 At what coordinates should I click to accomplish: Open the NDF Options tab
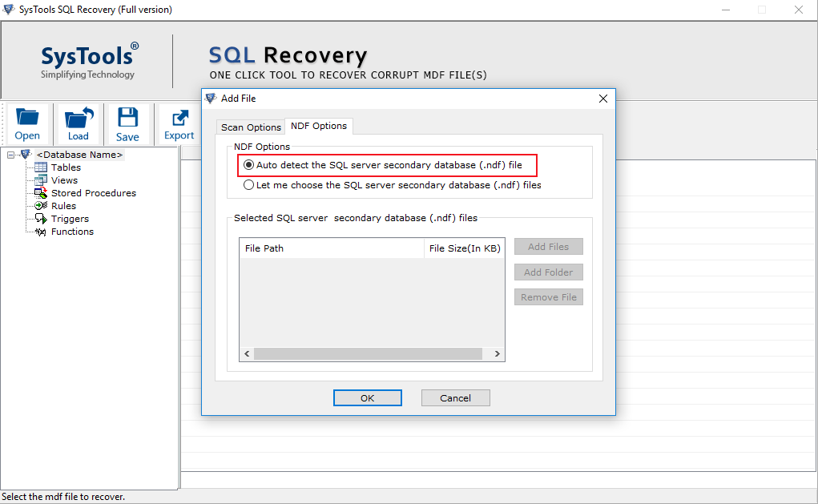click(x=318, y=126)
